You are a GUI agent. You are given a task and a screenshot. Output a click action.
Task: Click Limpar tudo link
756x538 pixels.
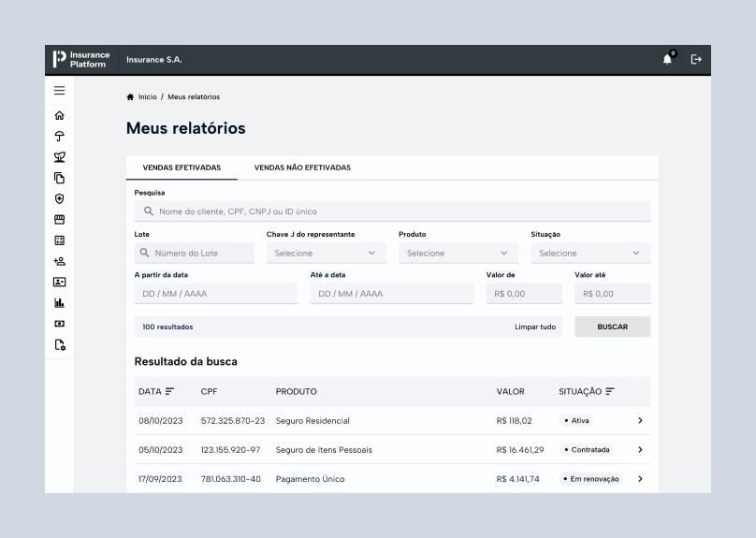click(535, 327)
